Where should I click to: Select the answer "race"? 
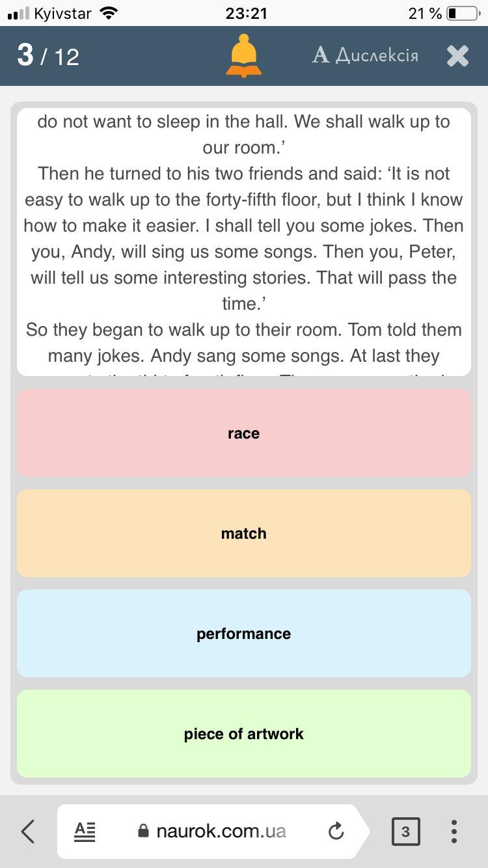(243, 433)
